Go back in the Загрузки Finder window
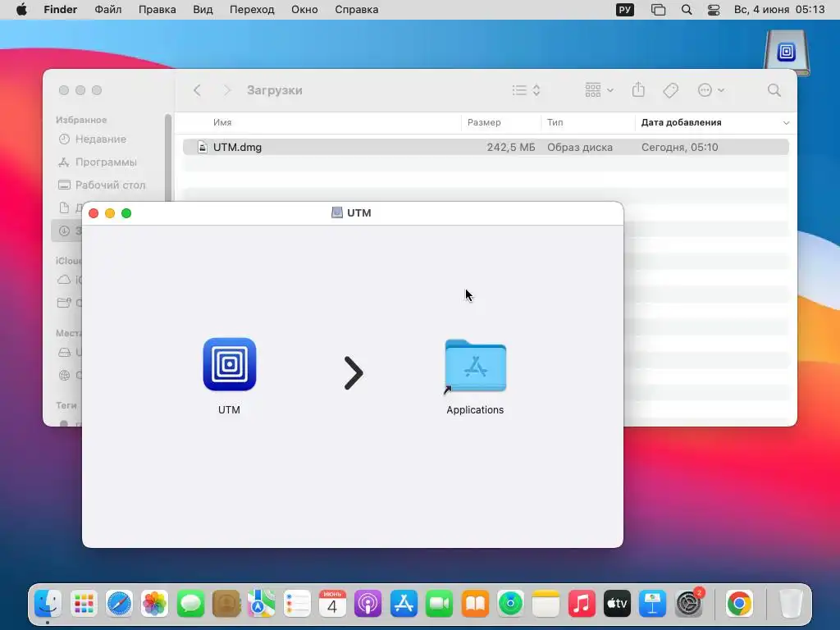 [x=197, y=90]
